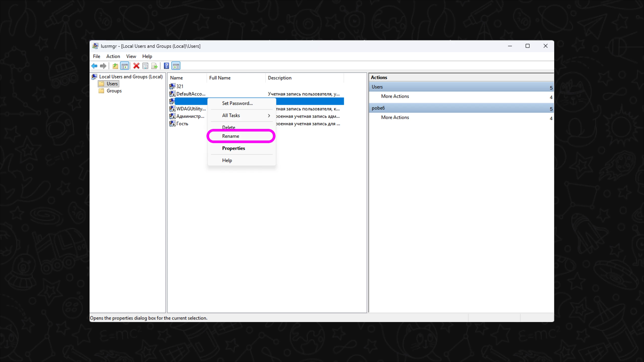Click the Back arrow toolbar icon
Screen dimensions: 644x362
(x=94, y=66)
